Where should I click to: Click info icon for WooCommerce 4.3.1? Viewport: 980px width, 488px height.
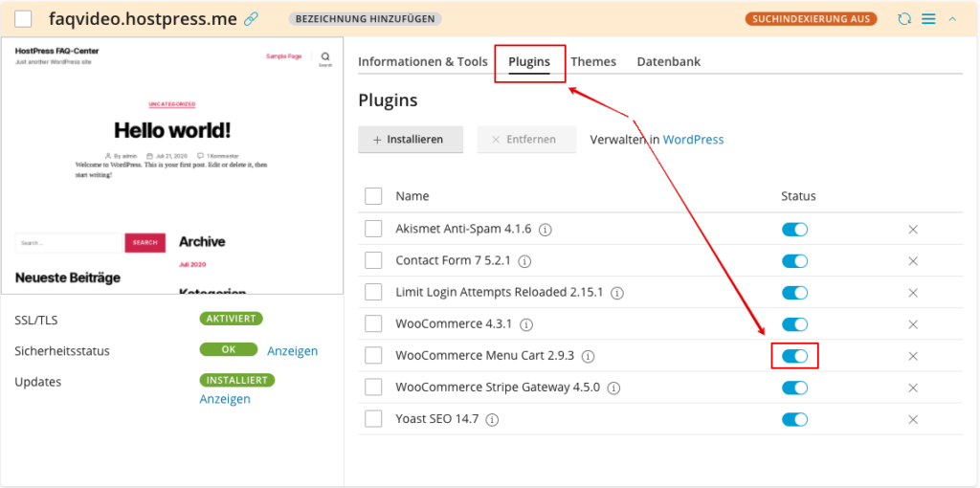coord(526,325)
